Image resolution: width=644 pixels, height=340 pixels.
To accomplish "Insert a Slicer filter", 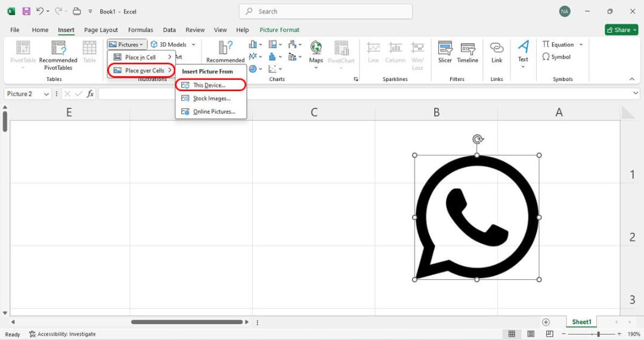I will tap(445, 52).
